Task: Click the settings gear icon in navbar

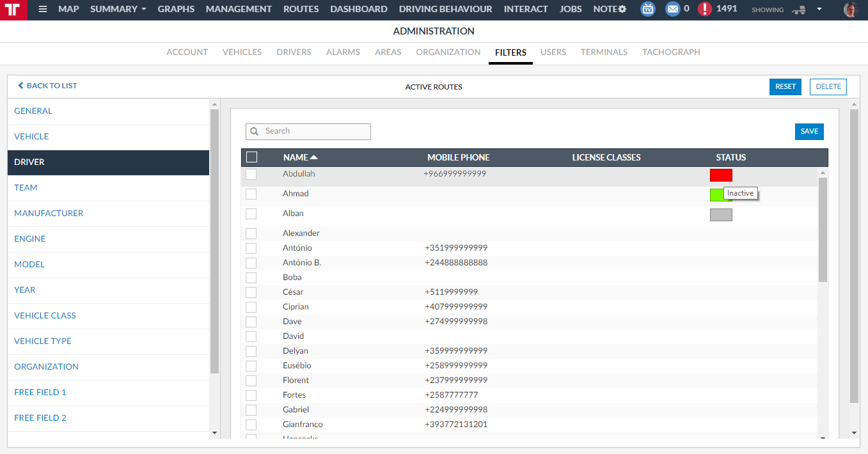Action: coord(622,9)
